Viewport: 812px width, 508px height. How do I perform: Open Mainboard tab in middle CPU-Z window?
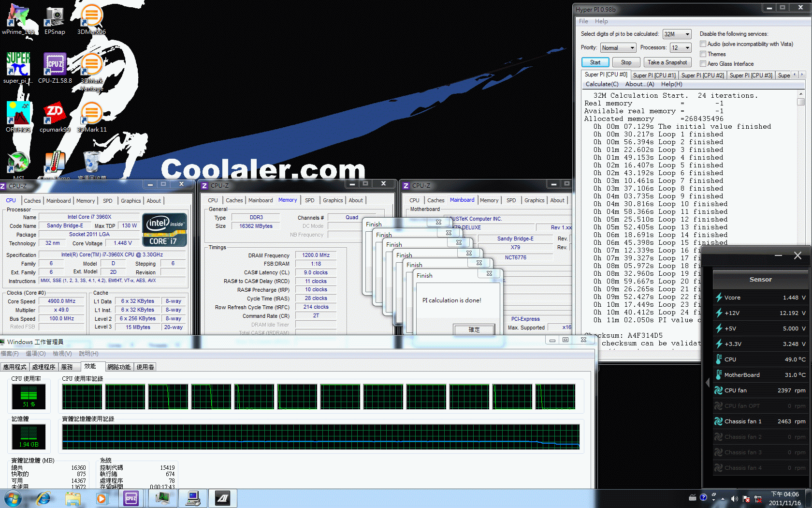261,200
